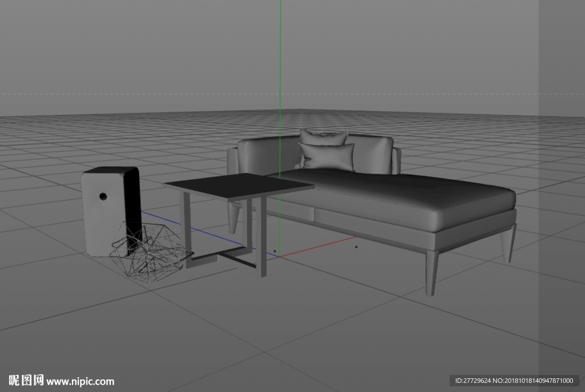This screenshot has height=392, width=585.
Task: Select the coffee table's front leg
Action: [263, 237]
